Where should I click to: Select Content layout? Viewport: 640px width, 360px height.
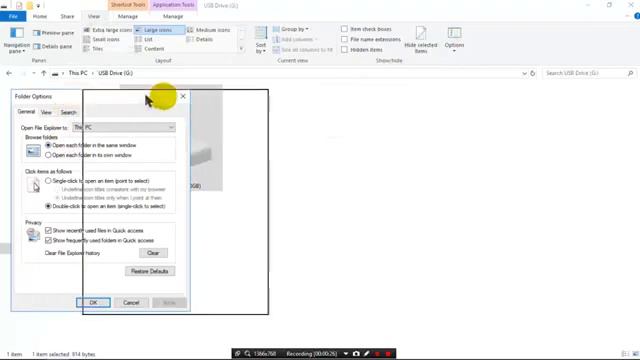(150, 49)
